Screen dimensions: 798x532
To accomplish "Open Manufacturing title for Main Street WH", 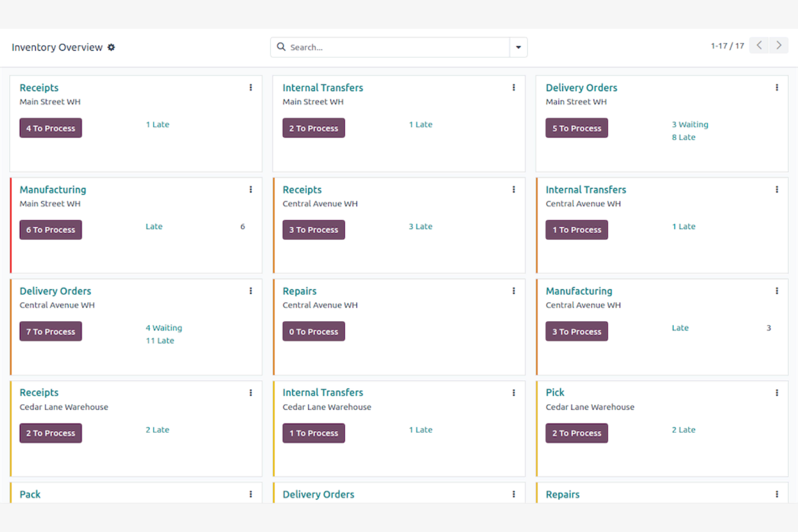I will coord(53,189).
